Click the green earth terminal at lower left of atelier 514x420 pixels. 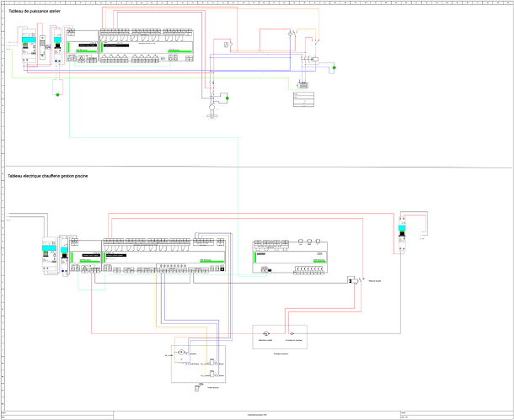point(57,94)
